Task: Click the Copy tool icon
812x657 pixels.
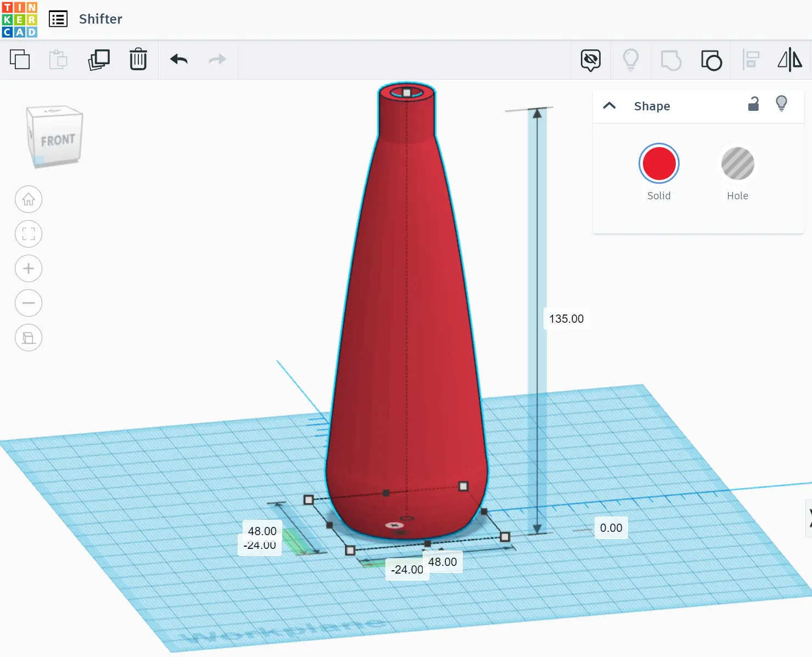Action: [20, 59]
